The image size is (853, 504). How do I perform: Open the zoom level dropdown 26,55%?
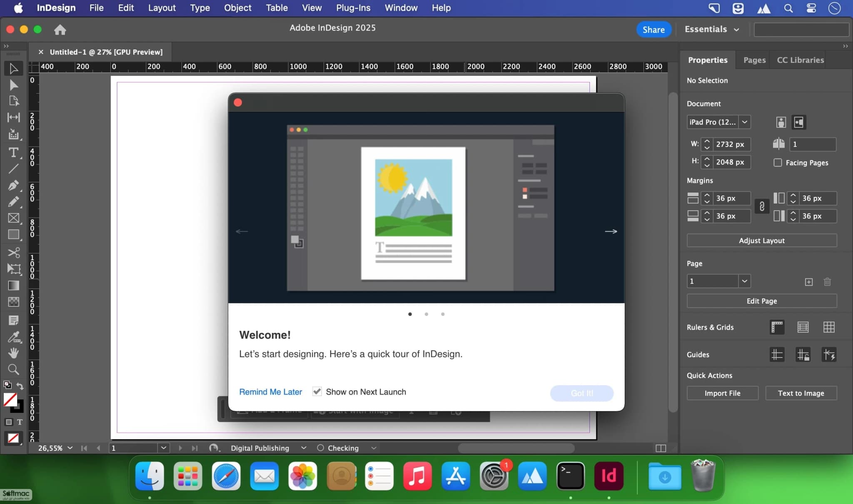[x=70, y=448]
